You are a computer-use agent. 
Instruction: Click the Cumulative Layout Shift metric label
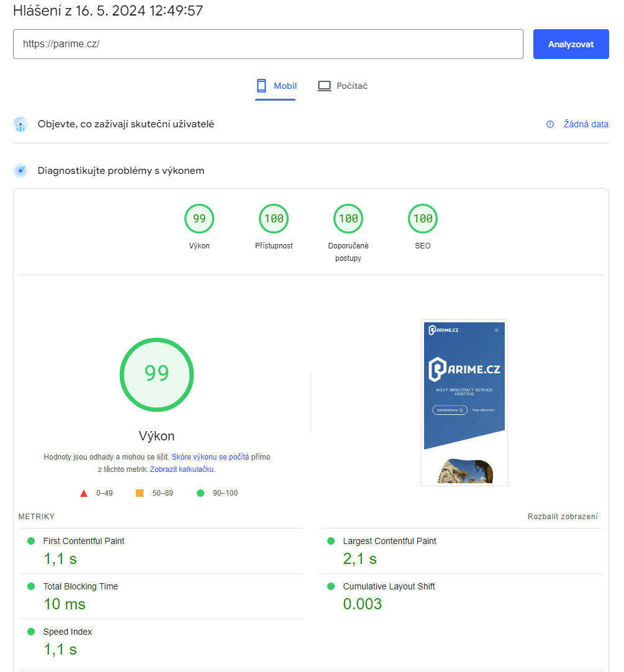coord(389,586)
